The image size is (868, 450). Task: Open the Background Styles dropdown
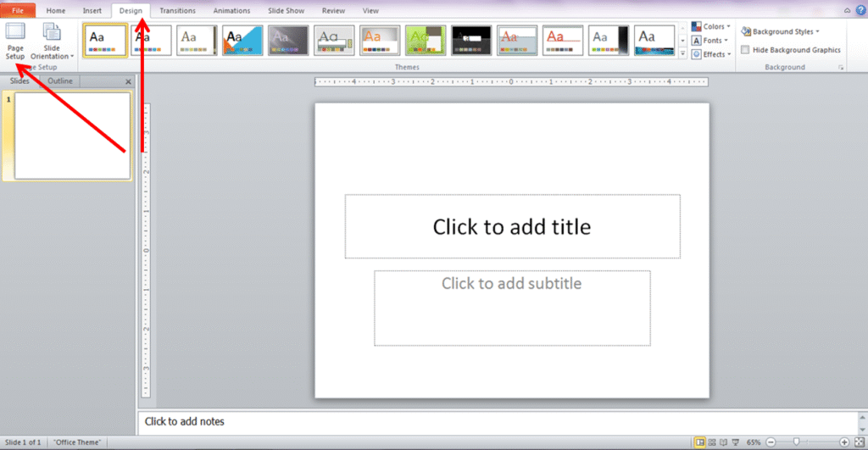pos(780,31)
